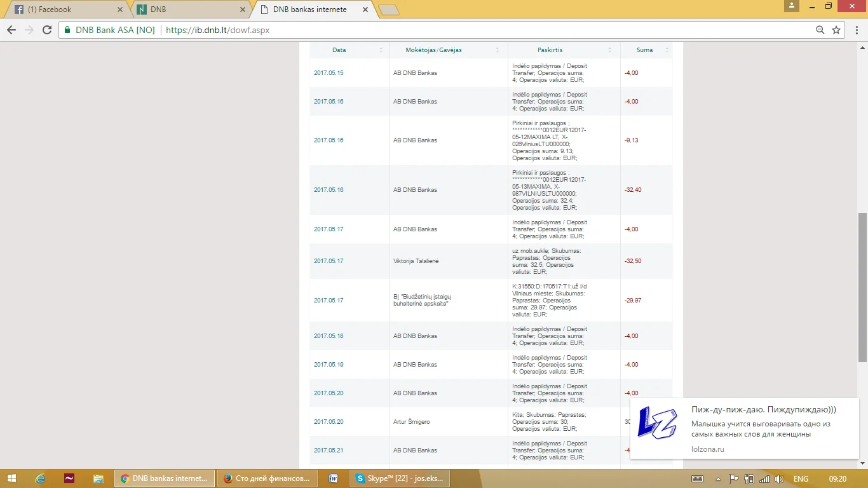Open the Chrome user profile button
This screenshot has height=488, width=868.
[x=791, y=6]
